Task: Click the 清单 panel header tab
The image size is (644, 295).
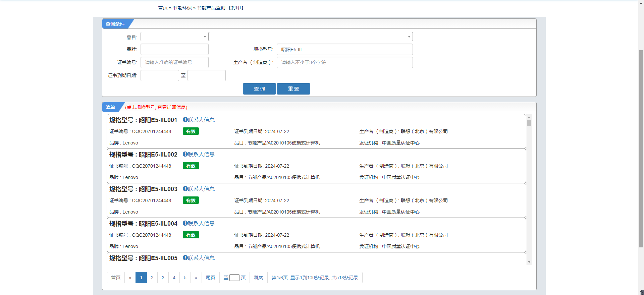Action: tap(110, 107)
